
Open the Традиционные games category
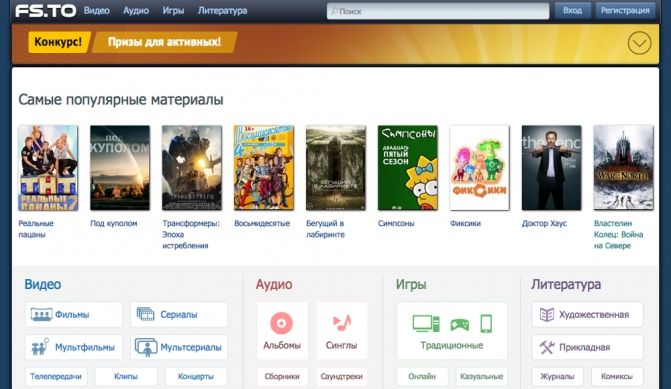pos(452,330)
